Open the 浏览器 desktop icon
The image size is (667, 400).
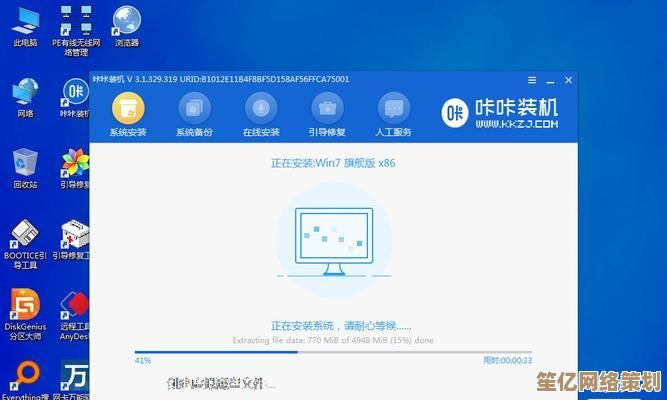coord(127,26)
